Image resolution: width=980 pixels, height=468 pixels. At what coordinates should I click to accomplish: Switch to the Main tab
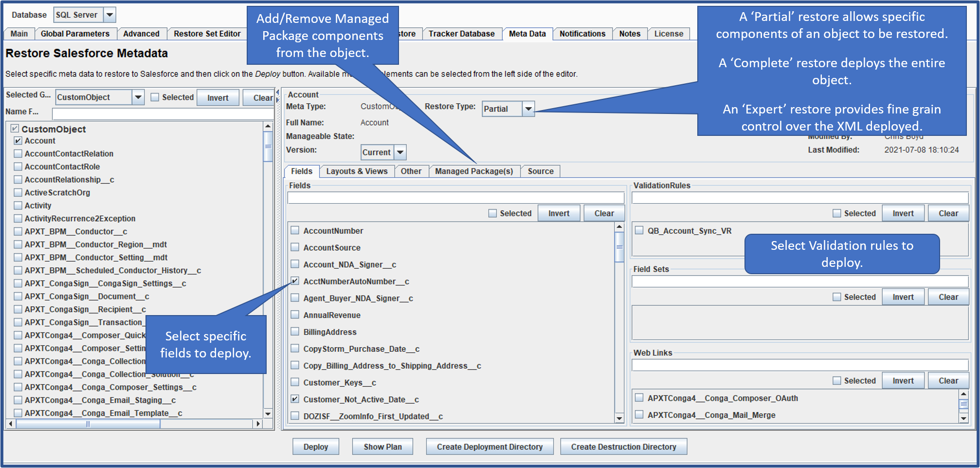pyautogui.click(x=19, y=34)
